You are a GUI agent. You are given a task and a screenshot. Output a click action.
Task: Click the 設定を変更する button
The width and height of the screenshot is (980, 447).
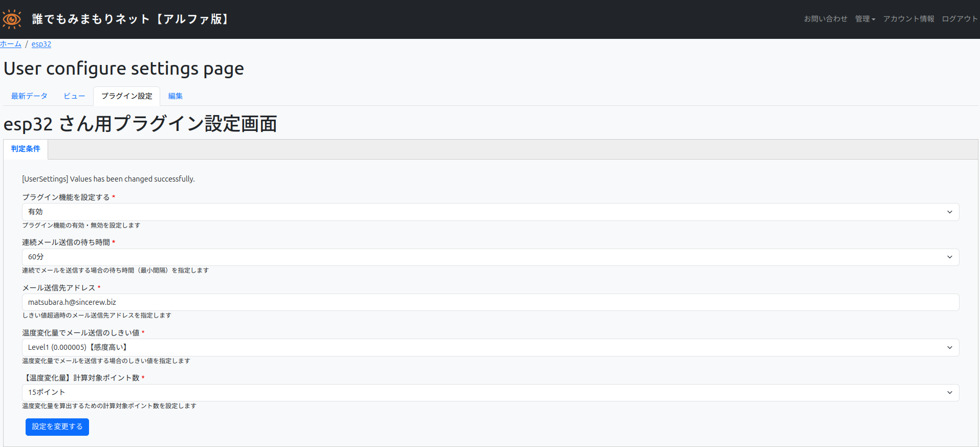click(57, 427)
